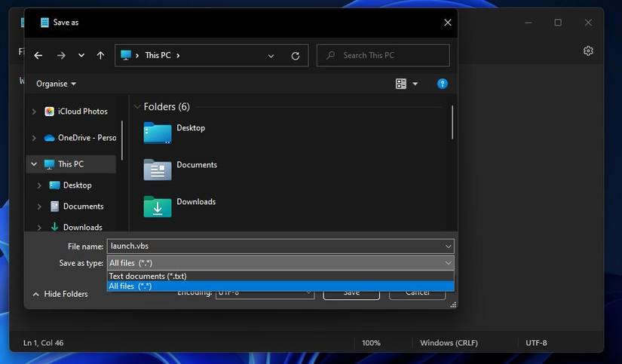
Task: Collapse the This PC tree node
Action: point(33,164)
